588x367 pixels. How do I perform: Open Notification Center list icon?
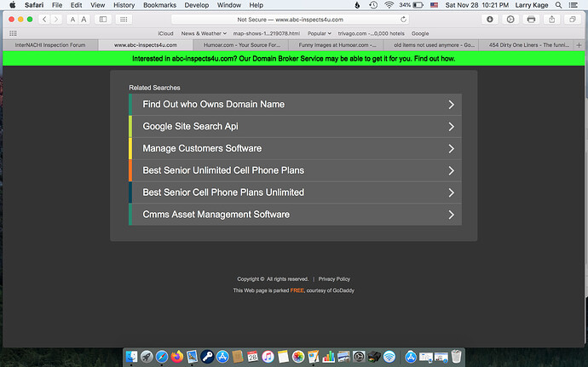(x=574, y=5)
